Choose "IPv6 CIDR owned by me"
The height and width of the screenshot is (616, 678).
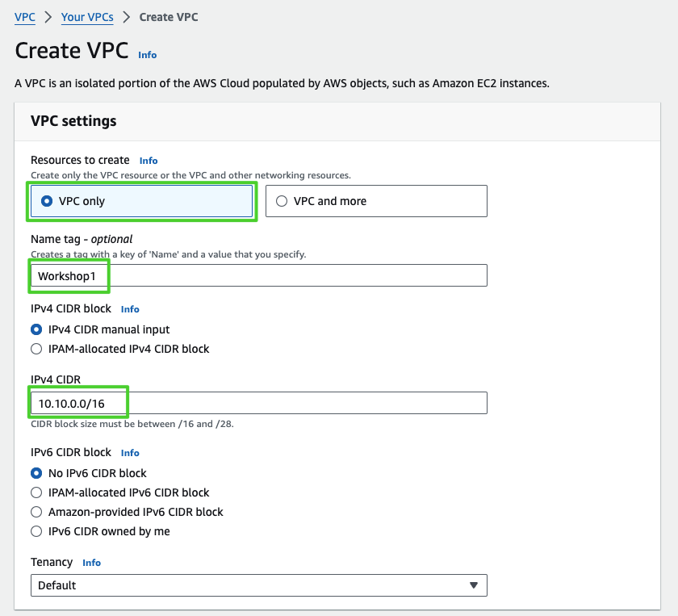[x=36, y=531]
